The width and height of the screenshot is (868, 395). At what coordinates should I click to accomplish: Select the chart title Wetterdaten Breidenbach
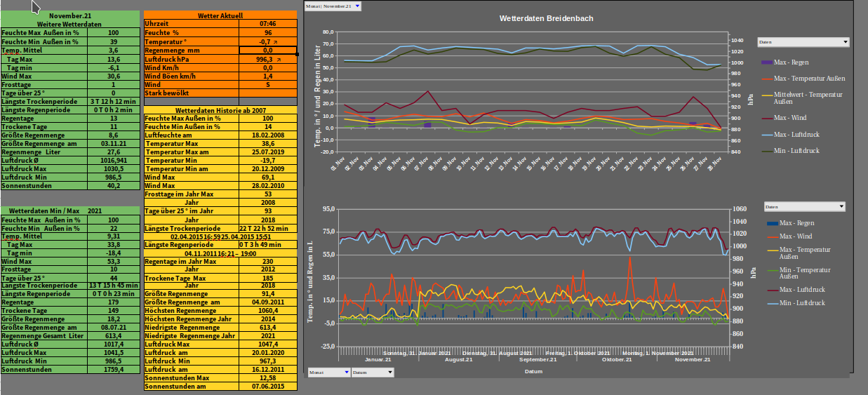click(546, 18)
